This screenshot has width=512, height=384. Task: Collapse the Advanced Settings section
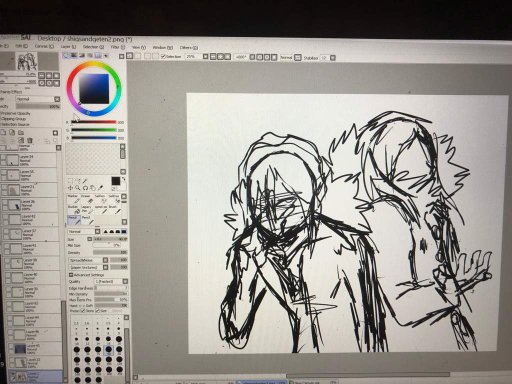[71, 275]
